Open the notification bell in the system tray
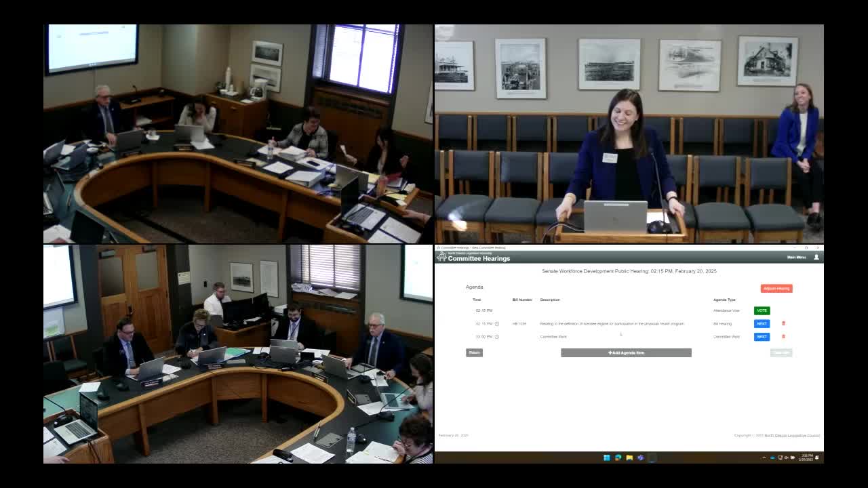 817,457
